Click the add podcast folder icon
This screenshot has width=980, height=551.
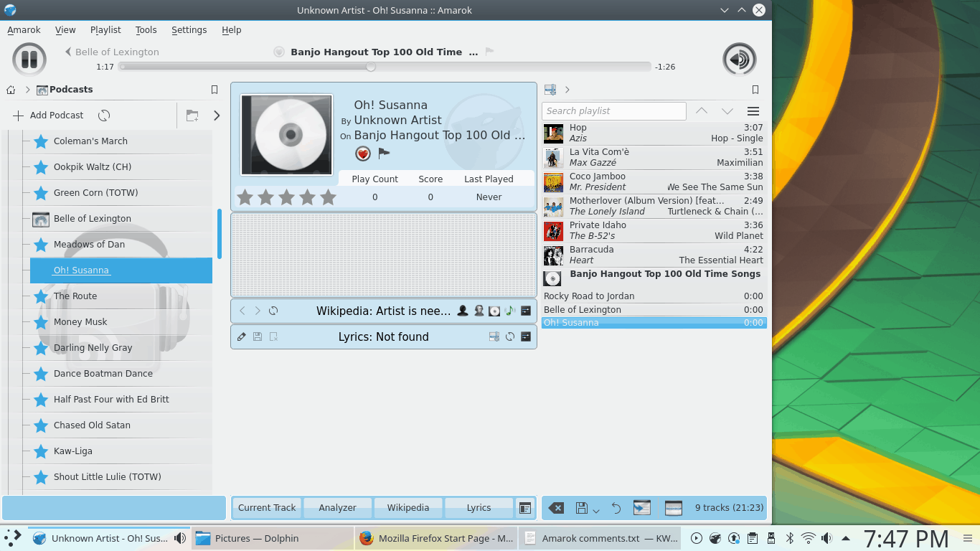pos(192,116)
